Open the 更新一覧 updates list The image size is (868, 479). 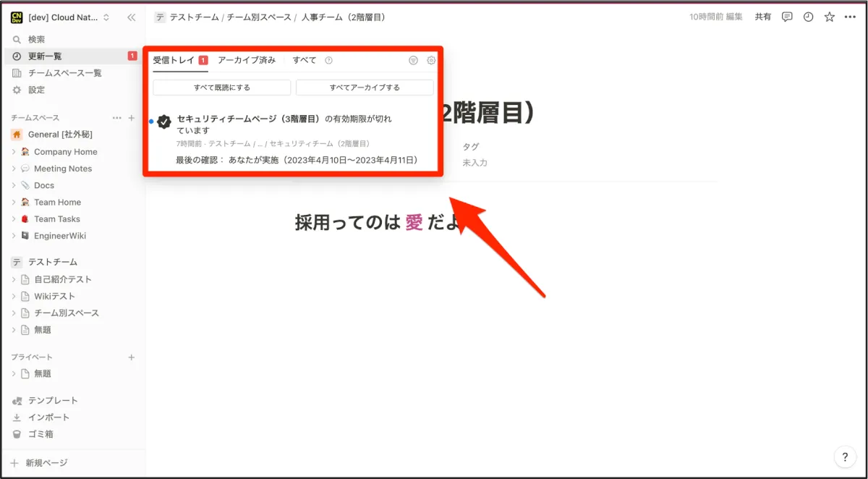click(x=72, y=56)
